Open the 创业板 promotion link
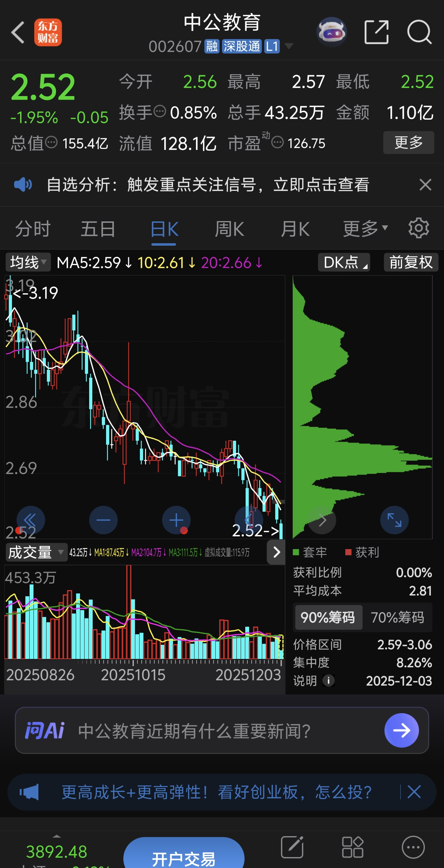This screenshot has height=868, width=444. pyautogui.click(x=217, y=792)
